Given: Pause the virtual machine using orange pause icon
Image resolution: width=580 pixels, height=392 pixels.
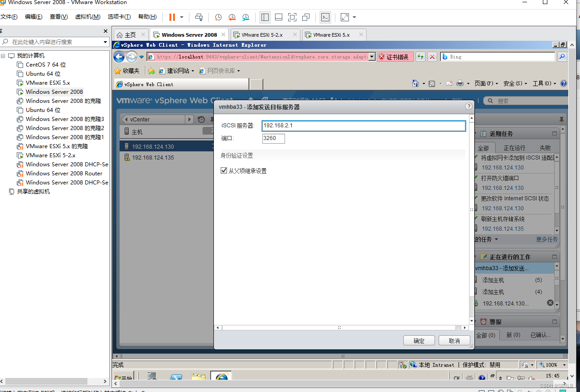Looking at the screenshot, I should pyautogui.click(x=172, y=17).
